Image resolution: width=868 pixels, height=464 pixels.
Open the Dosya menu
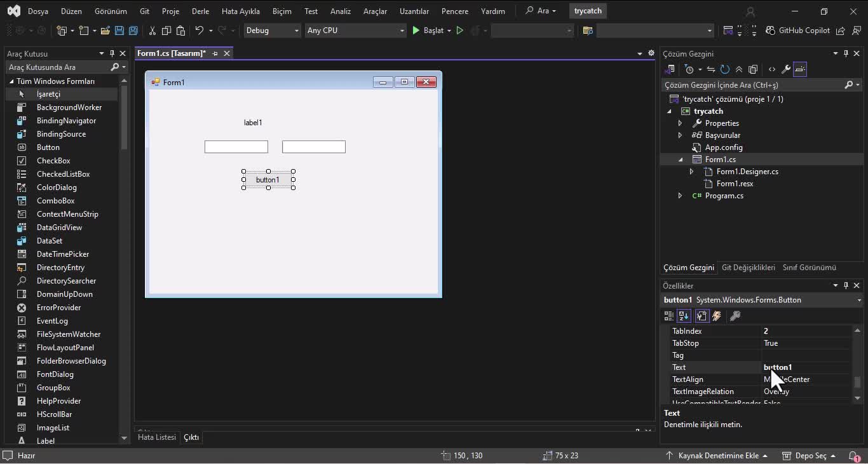point(38,11)
